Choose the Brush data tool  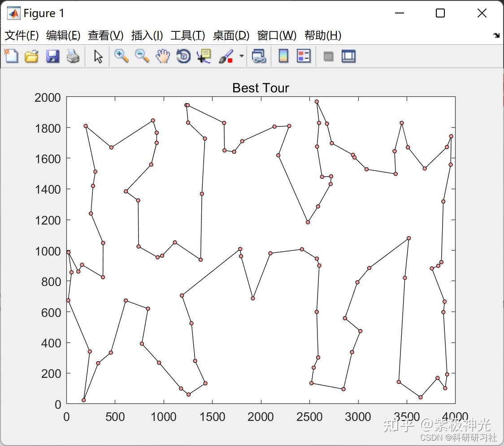226,56
